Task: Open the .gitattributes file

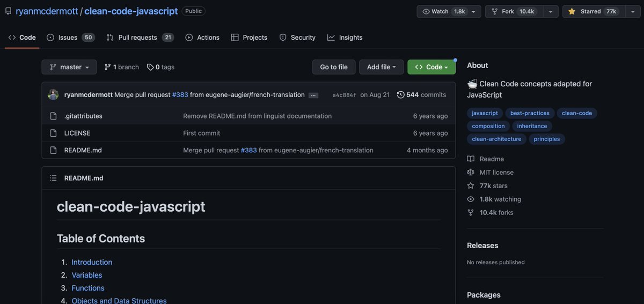Action: (x=83, y=116)
